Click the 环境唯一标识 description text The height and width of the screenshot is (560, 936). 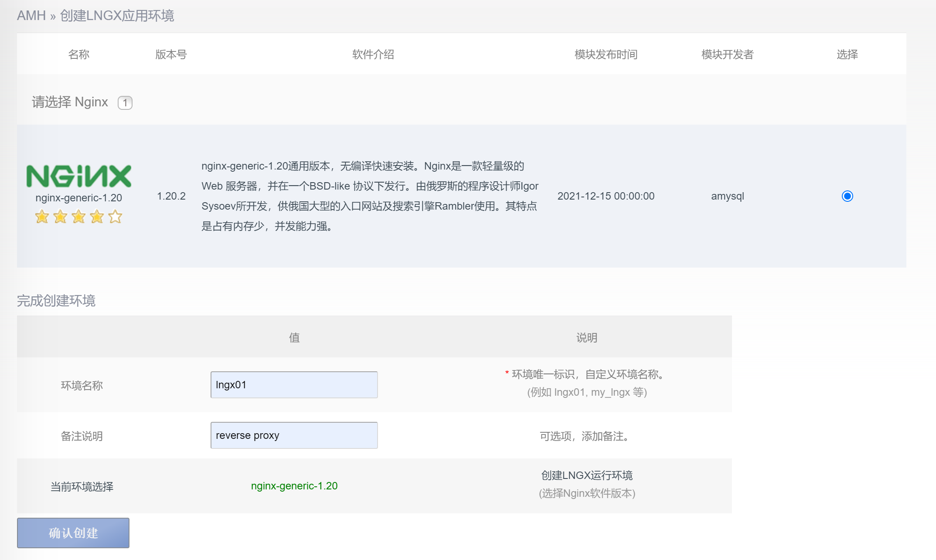tap(588, 374)
